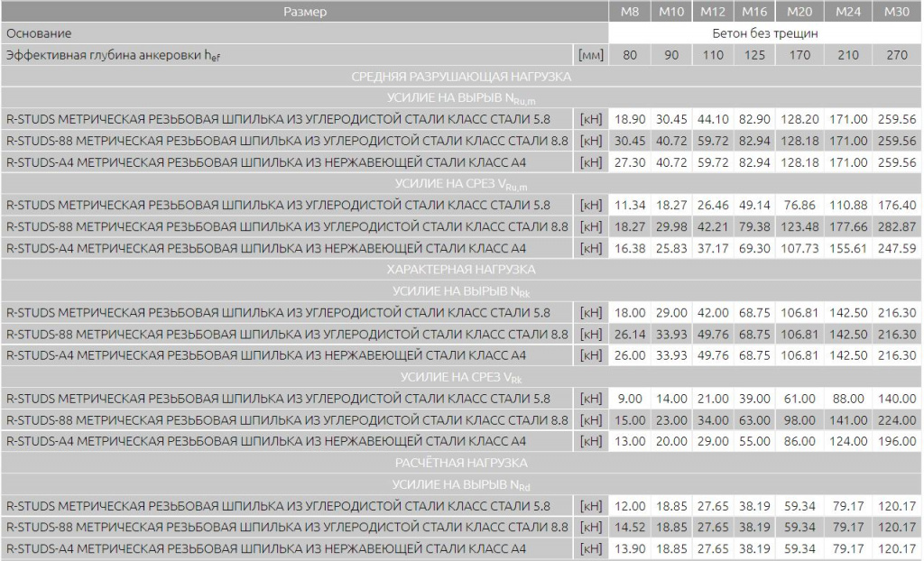Click 'ХАРАКТЕРНАЯ НАГРУЗКА' section heading
Image resolution: width=924 pixels, height=561 pixels.
pos(461,270)
